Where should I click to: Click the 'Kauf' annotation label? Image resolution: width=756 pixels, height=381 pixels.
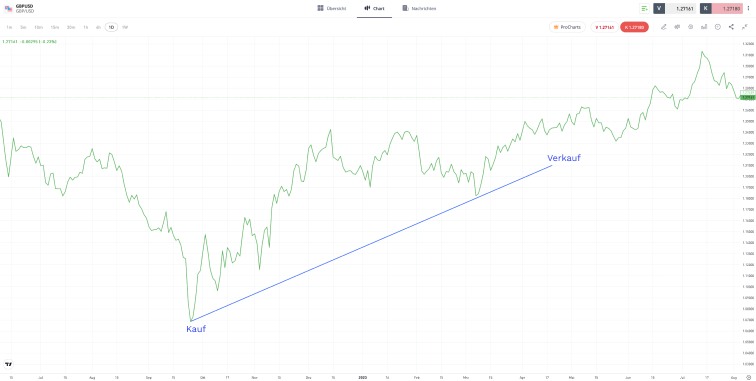[x=196, y=329]
